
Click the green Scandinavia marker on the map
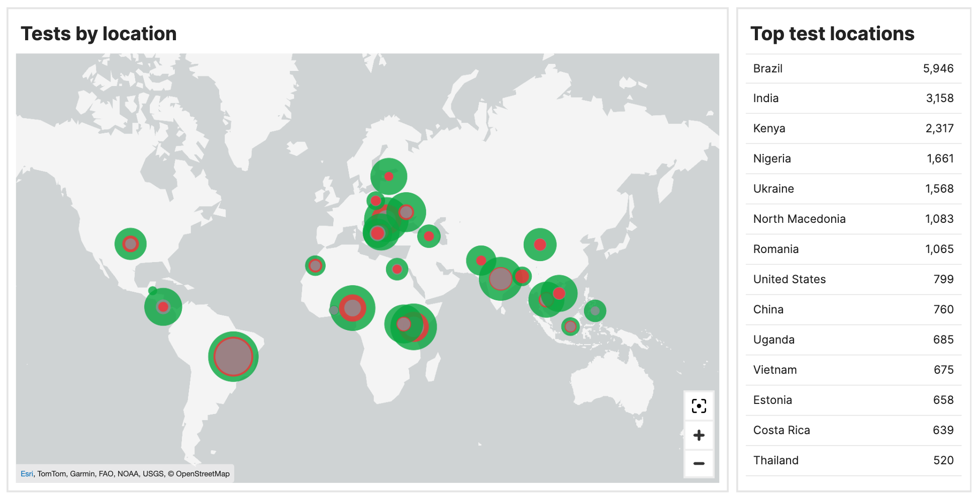(388, 176)
